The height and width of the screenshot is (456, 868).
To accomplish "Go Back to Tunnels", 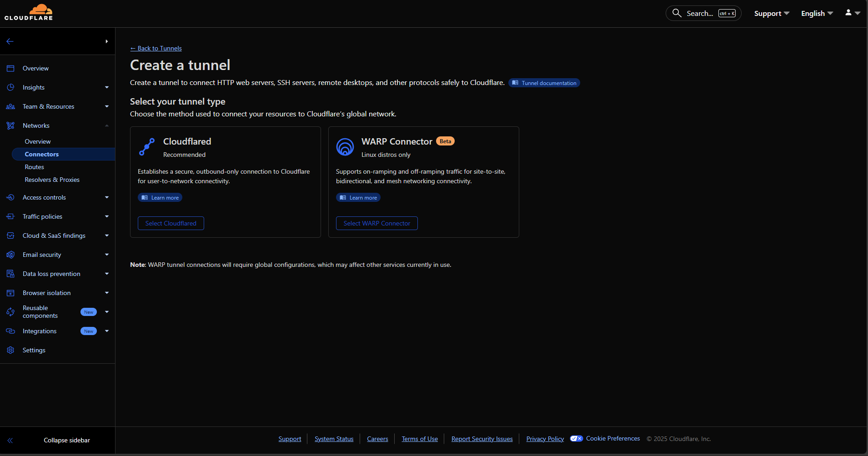I will pos(156,48).
